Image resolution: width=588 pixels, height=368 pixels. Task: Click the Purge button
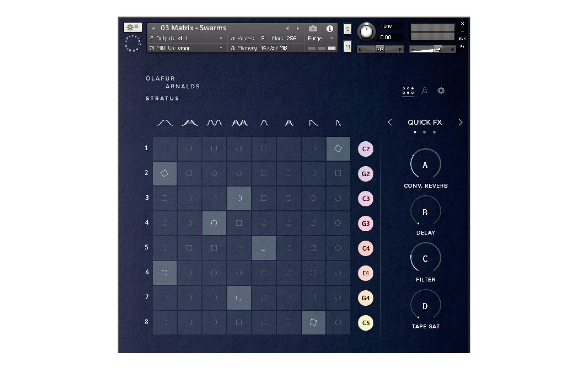point(314,38)
